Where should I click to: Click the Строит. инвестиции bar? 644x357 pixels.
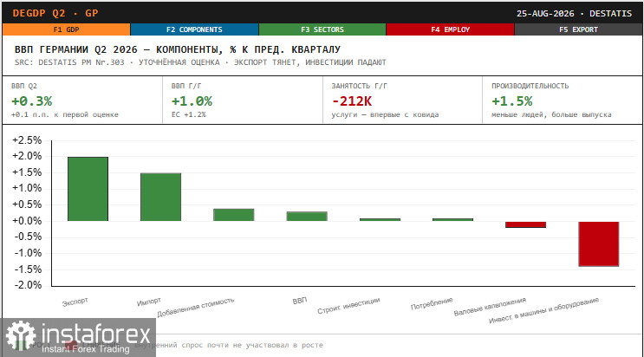point(380,220)
